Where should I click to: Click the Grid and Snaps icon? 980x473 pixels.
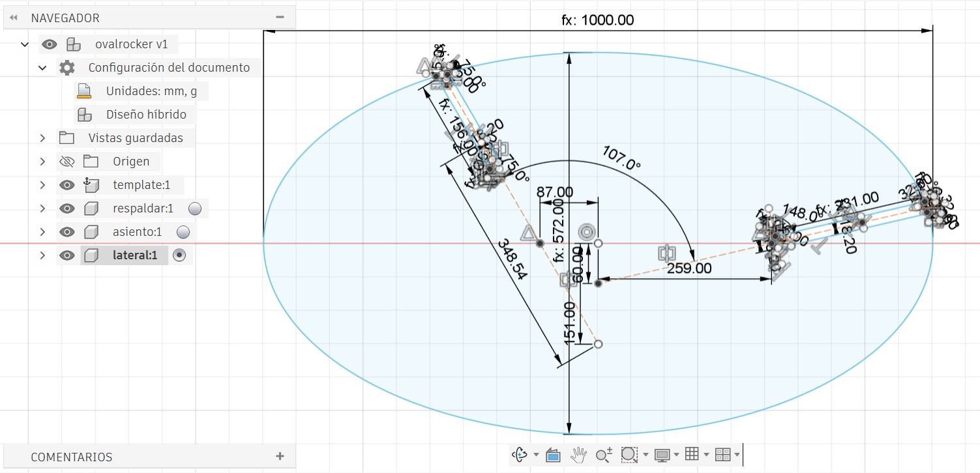[x=692, y=454]
